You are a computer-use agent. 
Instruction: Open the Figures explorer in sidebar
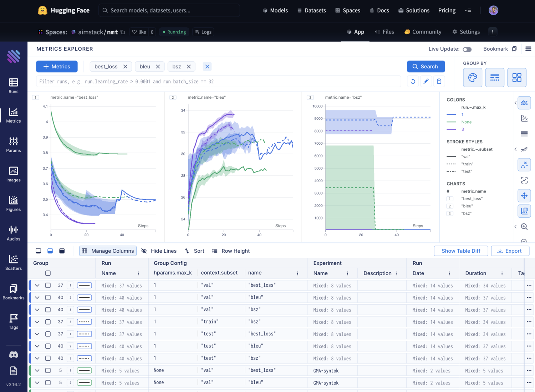[x=14, y=204]
